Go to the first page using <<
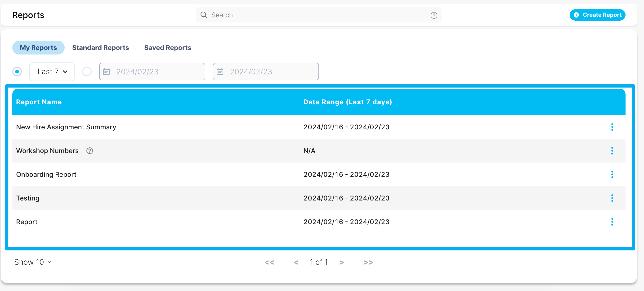 coord(269,263)
